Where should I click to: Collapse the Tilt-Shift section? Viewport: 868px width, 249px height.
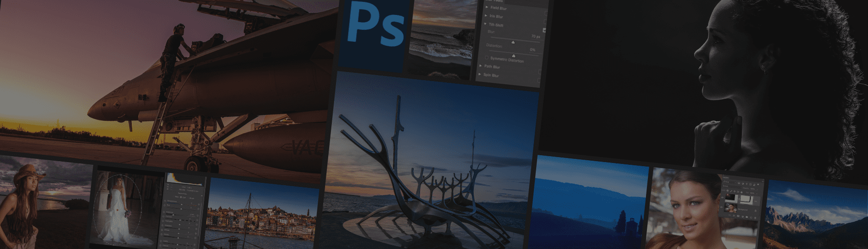point(485,24)
